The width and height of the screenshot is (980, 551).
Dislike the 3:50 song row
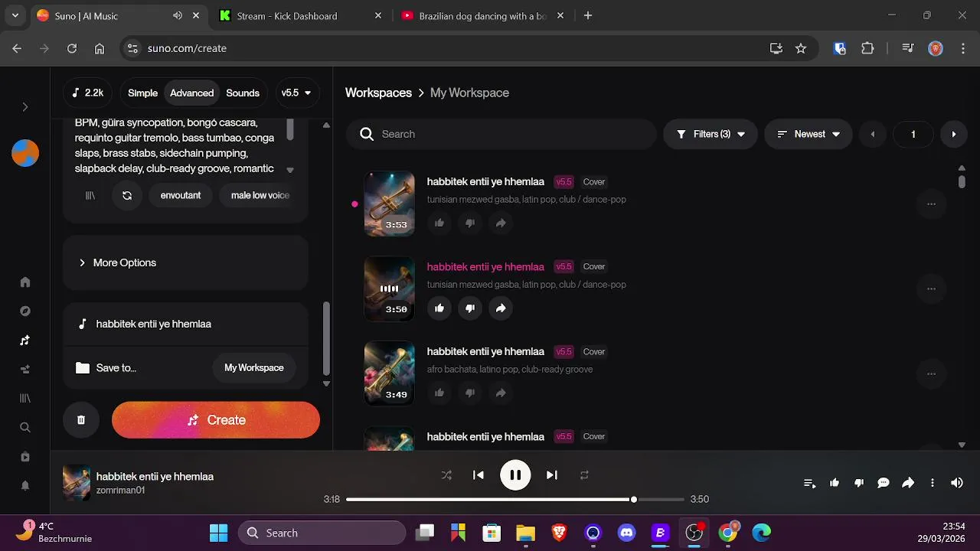tap(470, 308)
